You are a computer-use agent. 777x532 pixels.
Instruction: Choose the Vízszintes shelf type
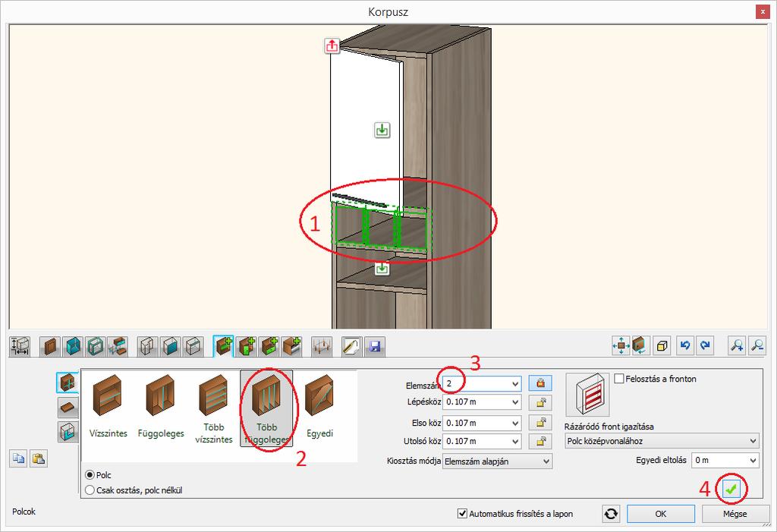[108, 408]
